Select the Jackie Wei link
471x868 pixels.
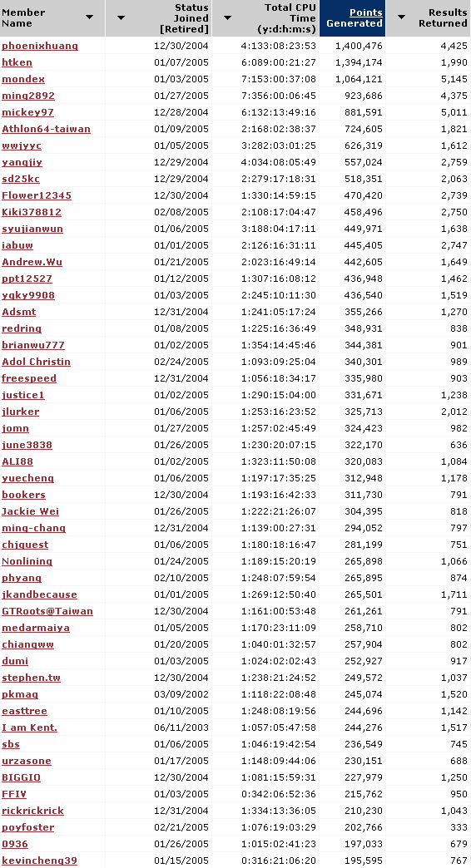coord(31,511)
